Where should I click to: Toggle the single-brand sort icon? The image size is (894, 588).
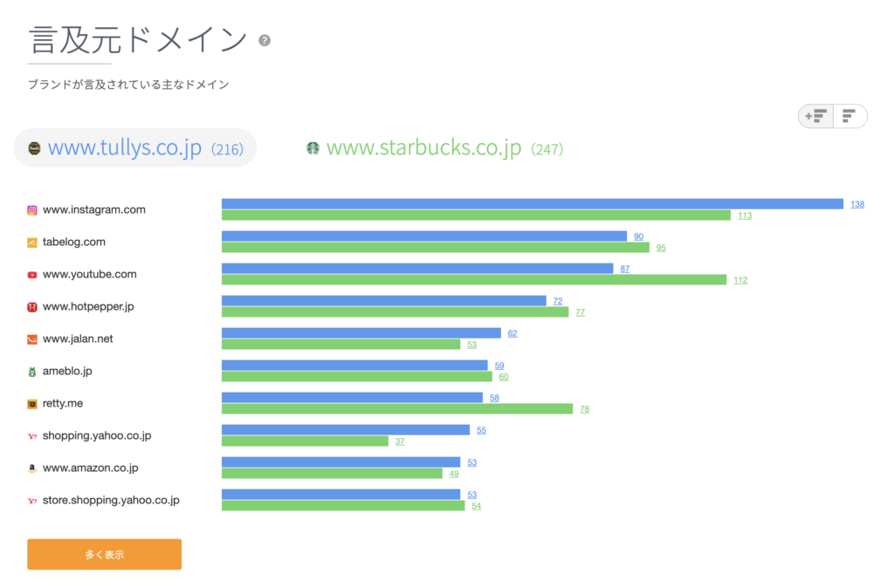(x=849, y=115)
